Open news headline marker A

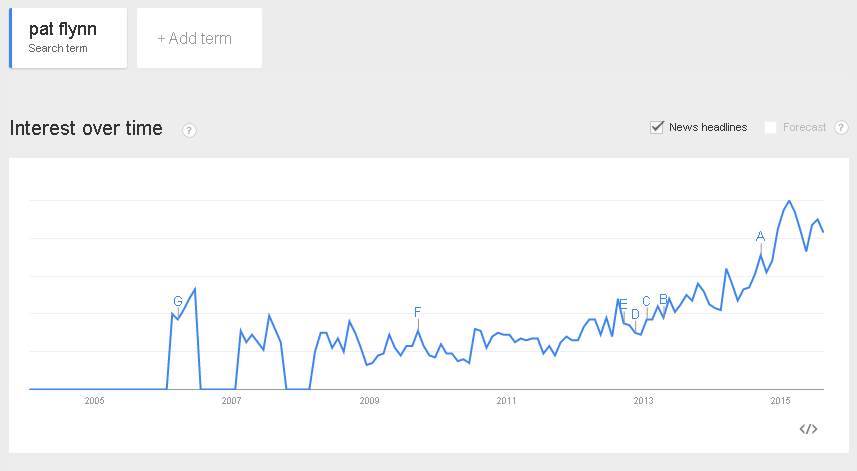click(x=760, y=237)
